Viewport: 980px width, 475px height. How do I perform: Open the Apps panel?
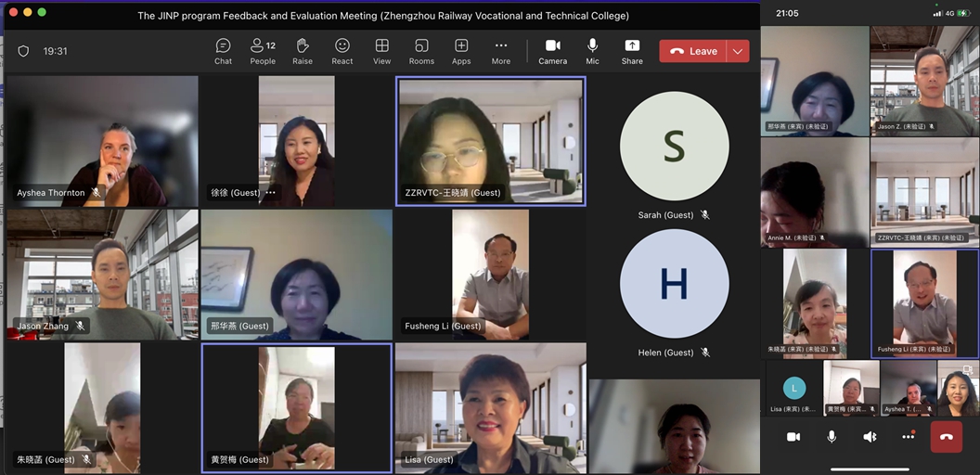tap(461, 51)
